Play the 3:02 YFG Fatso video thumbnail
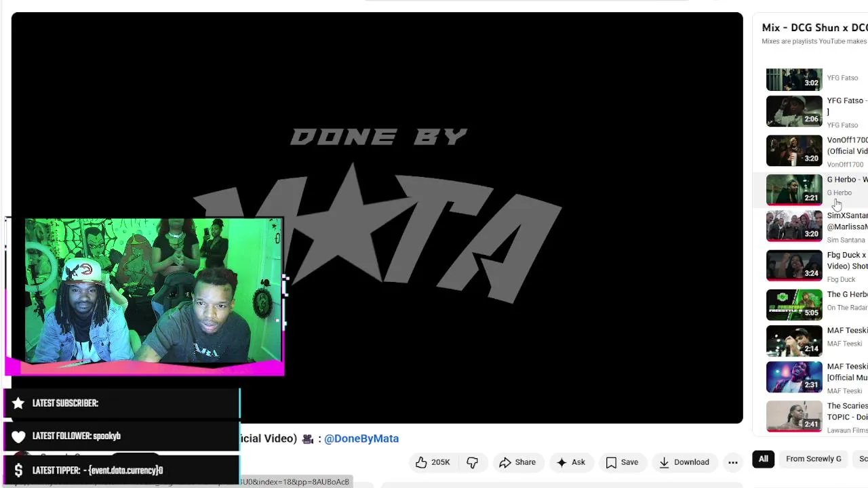This screenshot has width=868, height=488. [x=794, y=79]
